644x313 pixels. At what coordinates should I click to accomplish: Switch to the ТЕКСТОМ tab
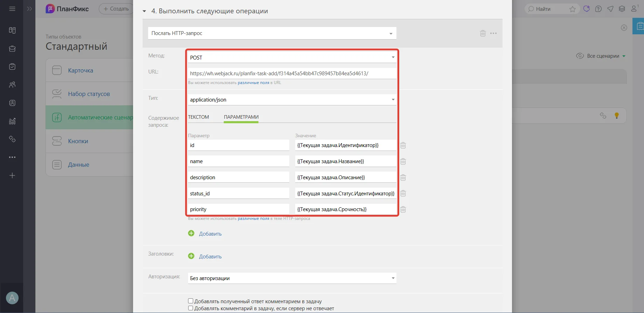(x=199, y=117)
